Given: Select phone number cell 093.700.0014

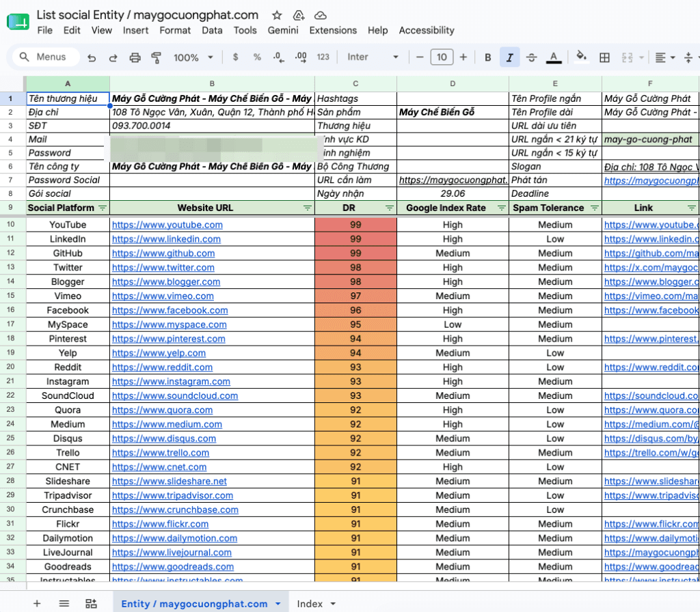Looking at the screenshot, I should [212, 126].
